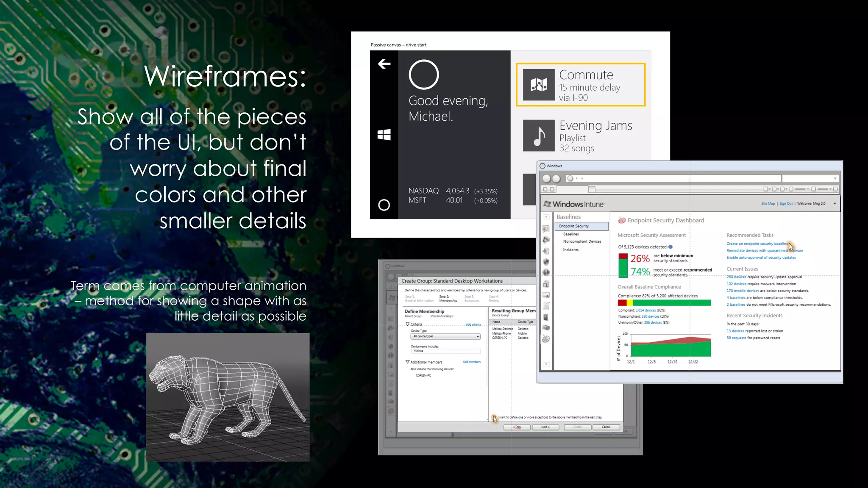Viewport: 868px width, 488px height.
Task: Click Enable auto-approval of security updates link
Action: 761,258
